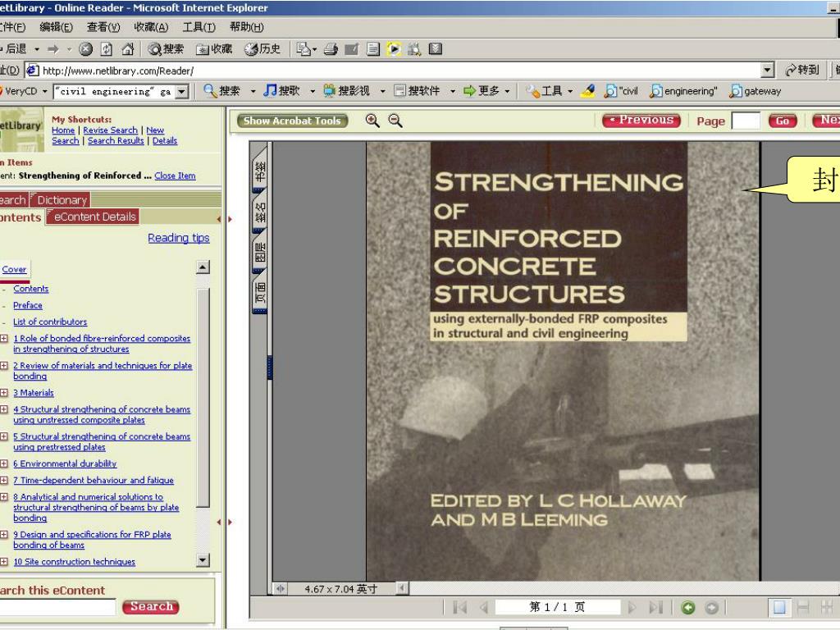This screenshot has width=840, height=630.
Task: Click the 搜软件 software search button
Action: 418,91
